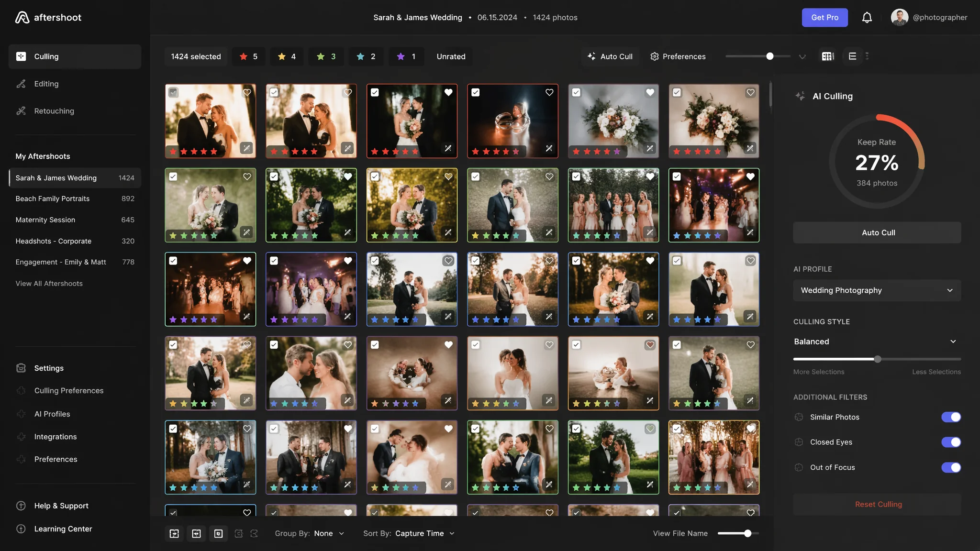Image resolution: width=980 pixels, height=551 pixels.
Task: Uncheck the checkbox on the wedding rings photo
Action: click(476, 92)
